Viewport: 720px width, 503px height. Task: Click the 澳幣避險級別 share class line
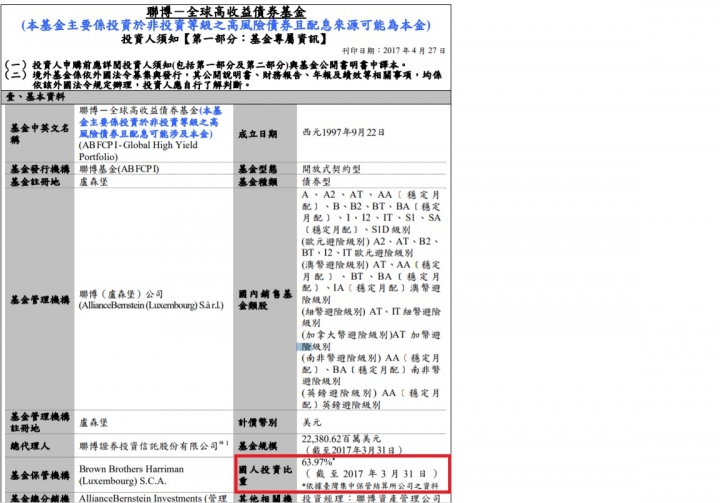coord(371,282)
